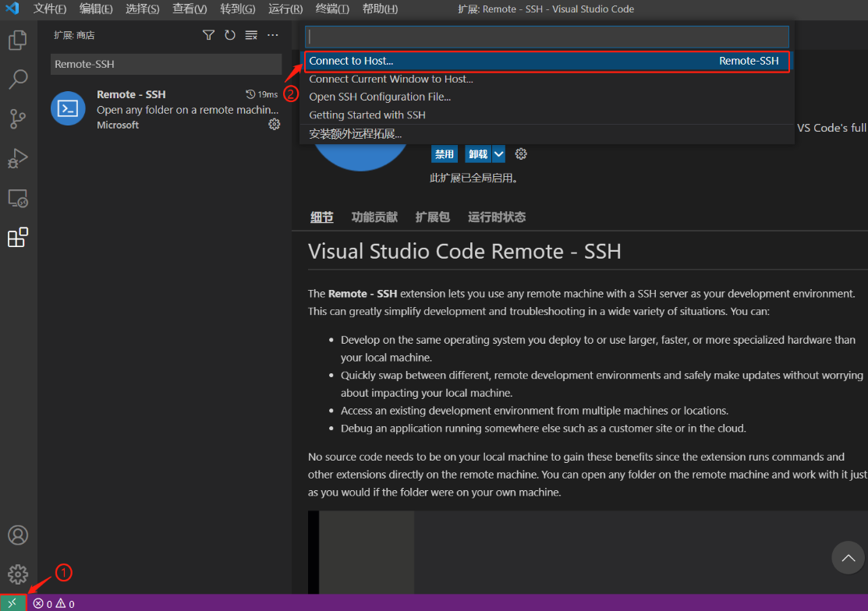
Task: Open the Accounts icon in activity bar
Action: point(18,535)
